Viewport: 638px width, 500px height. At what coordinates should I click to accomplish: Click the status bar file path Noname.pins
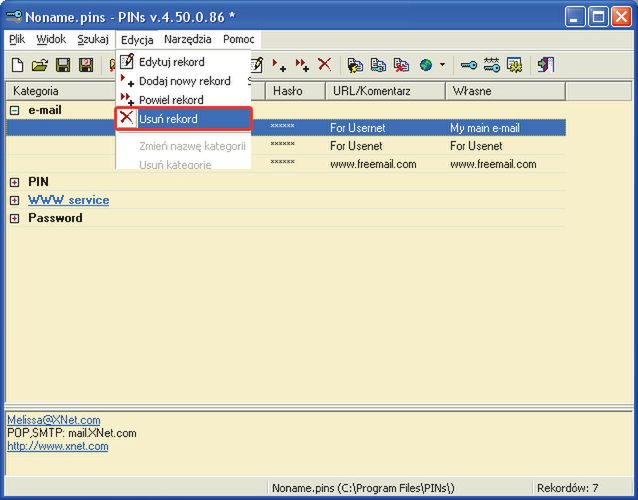[363, 487]
